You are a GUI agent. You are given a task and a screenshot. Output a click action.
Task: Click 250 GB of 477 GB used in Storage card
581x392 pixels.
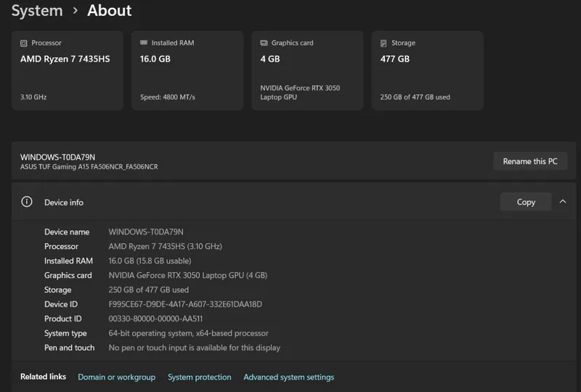(415, 97)
